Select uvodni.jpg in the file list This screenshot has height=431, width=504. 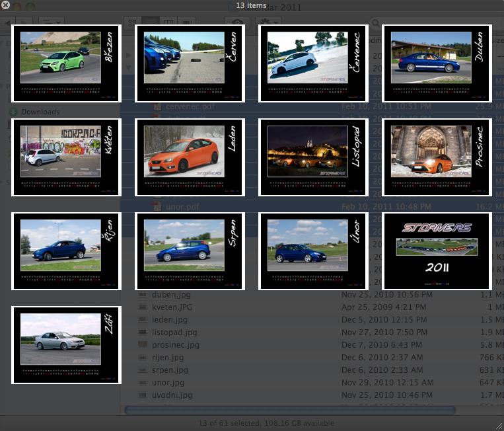[172, 395]
